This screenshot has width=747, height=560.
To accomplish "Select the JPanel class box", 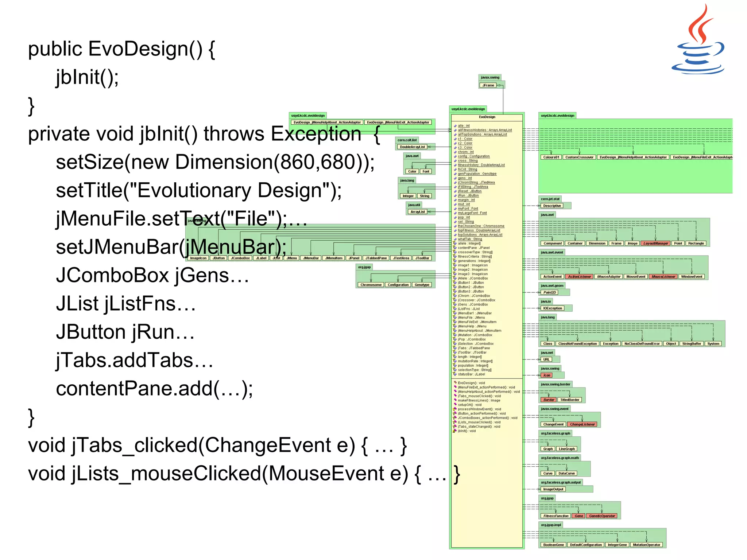I will (x=354, y=258).
